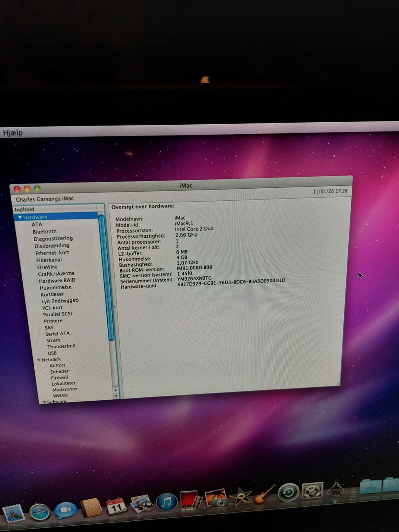
Task: Launch iMovie star icon in dock
Action: (x=240, y=496)
